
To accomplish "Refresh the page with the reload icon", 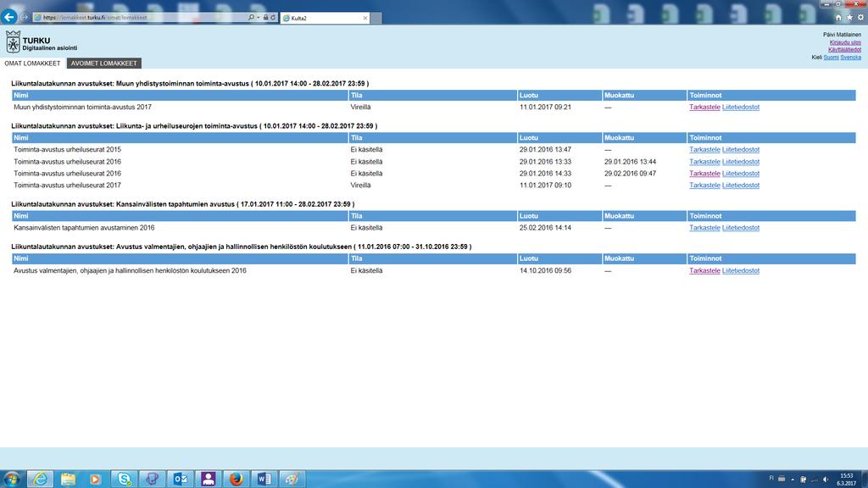I will (x=273, y=18).
